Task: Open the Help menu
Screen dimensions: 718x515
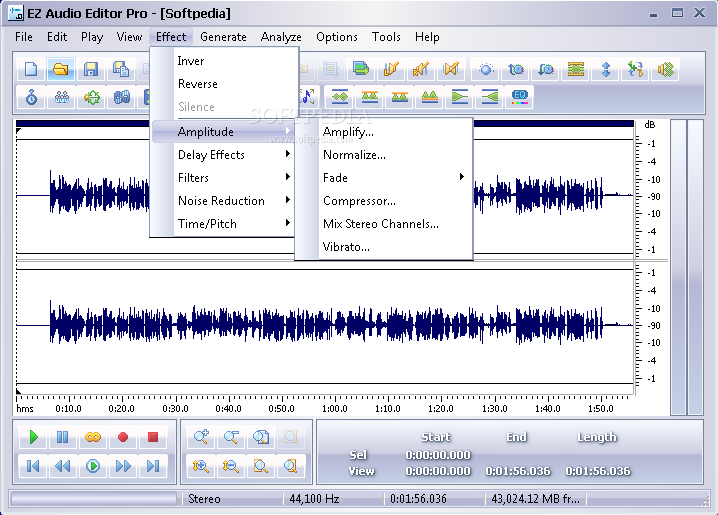Action: [x=427, y=37]
